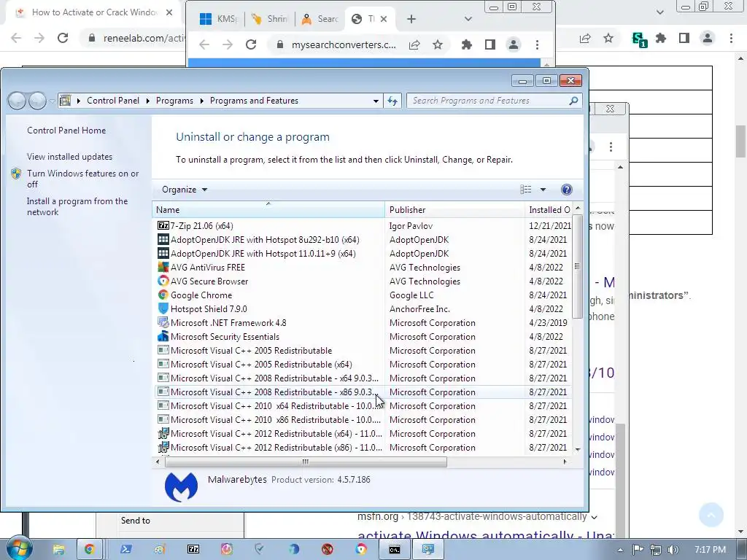Open tab search dropdown in reneelab window

(659, 12)
